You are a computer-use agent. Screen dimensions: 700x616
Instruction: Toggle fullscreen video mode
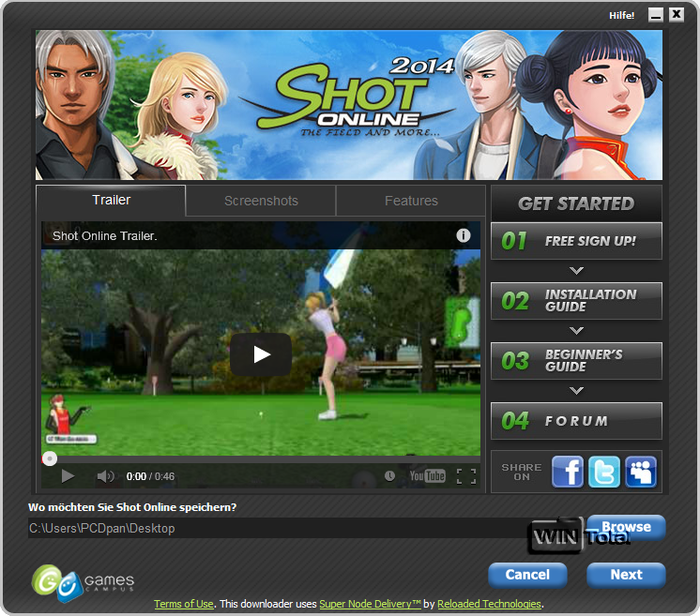[x=466, y=476]
